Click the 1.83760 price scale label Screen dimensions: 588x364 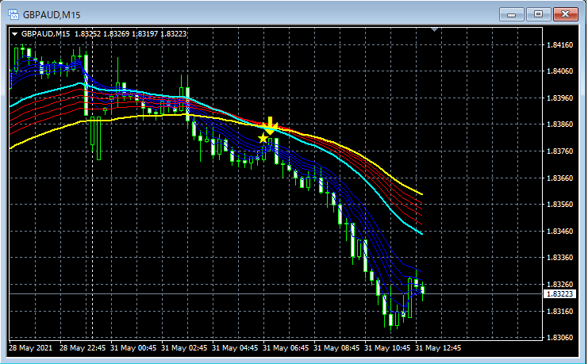560,151
